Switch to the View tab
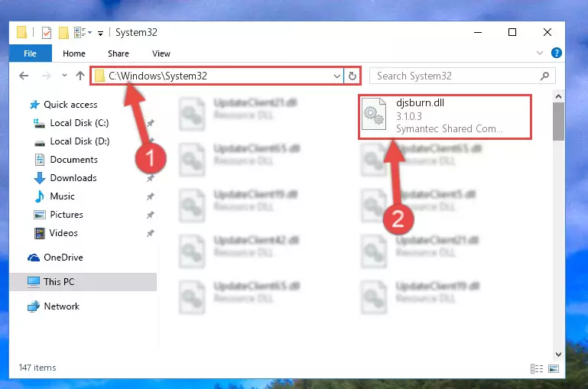Image resolution: width=588 pixels, height=389 pixels. click(161, 53)
